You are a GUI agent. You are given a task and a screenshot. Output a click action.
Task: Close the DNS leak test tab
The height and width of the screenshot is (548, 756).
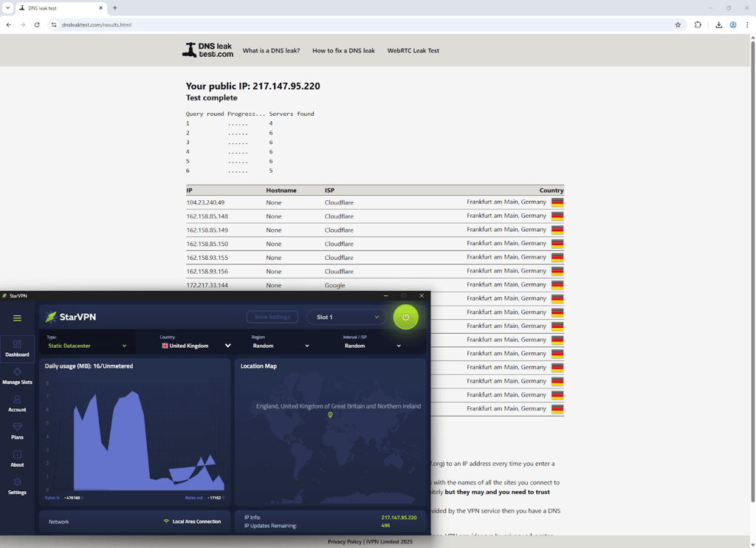point(100,8)
